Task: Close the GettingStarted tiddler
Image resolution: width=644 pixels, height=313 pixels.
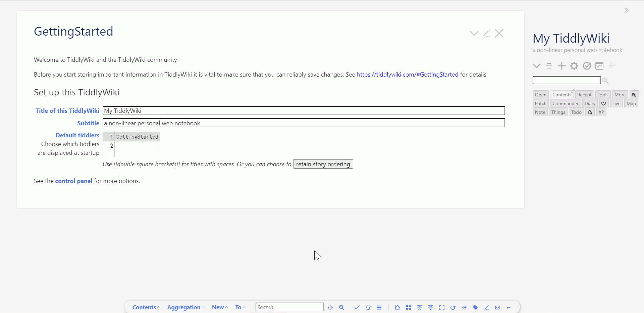Action: coord(499,33)
